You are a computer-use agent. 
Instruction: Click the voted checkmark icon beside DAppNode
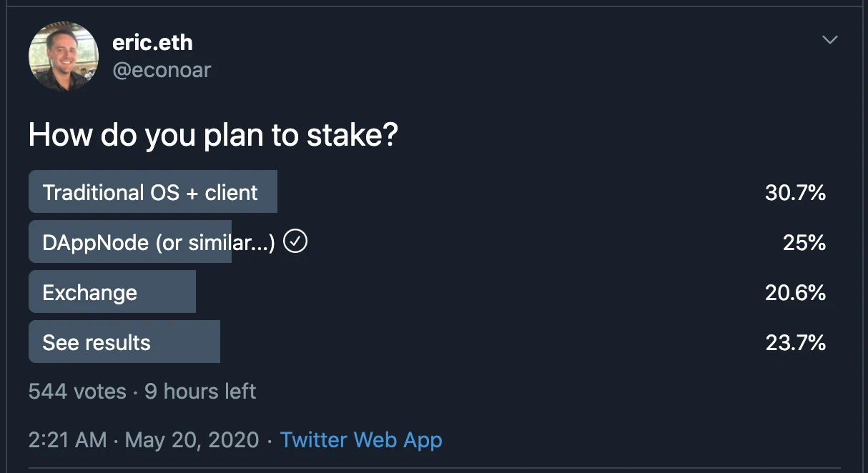tap(295, 242)
